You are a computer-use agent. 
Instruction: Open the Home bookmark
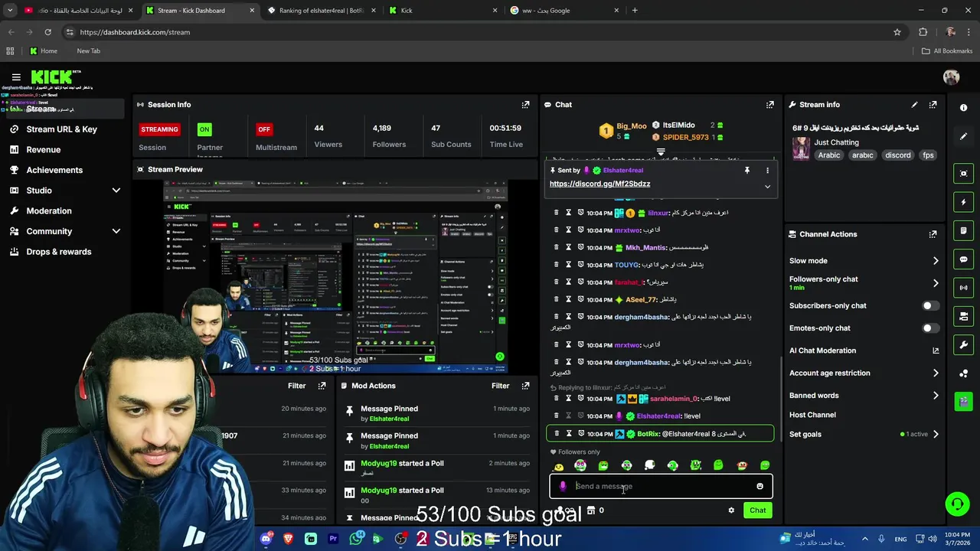[x=43, y=51]
